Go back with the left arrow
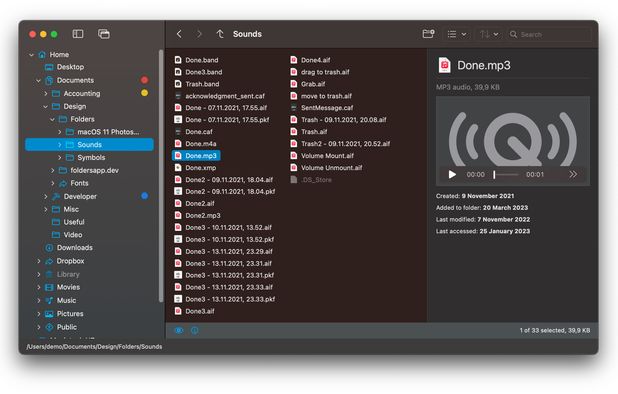The width and height of the screenshot is (618, 394). [179, 34]
